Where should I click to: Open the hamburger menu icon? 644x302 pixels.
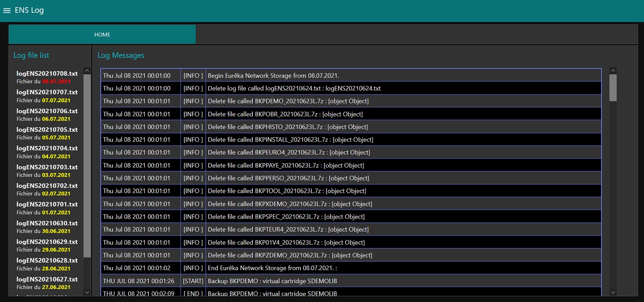7,11
